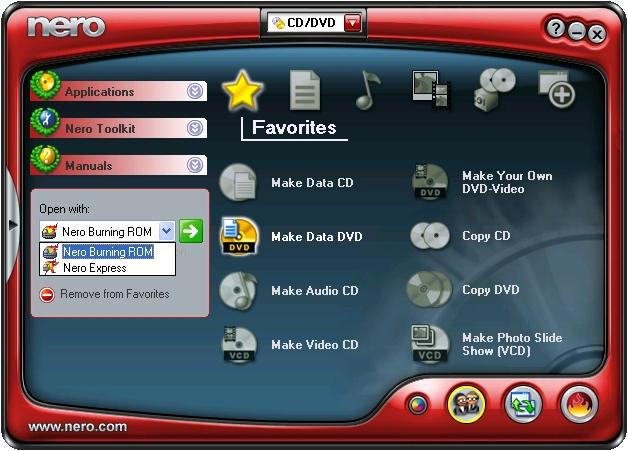This screenshot has width=628, height=451.
Task: Click the Copy DVD discs icon
Action: pyautogui.click(x=429, y=289)
